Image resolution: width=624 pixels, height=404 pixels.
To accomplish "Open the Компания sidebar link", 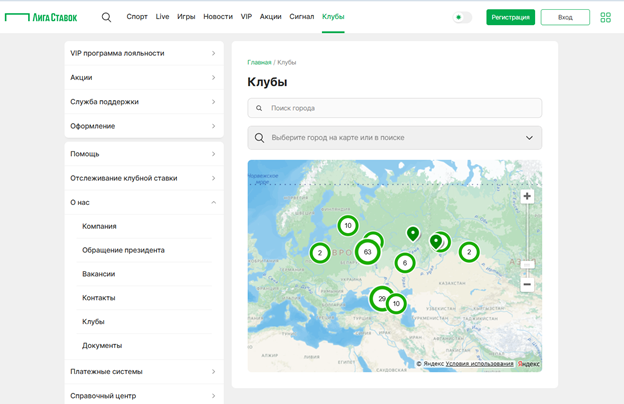I will [99, 226].
